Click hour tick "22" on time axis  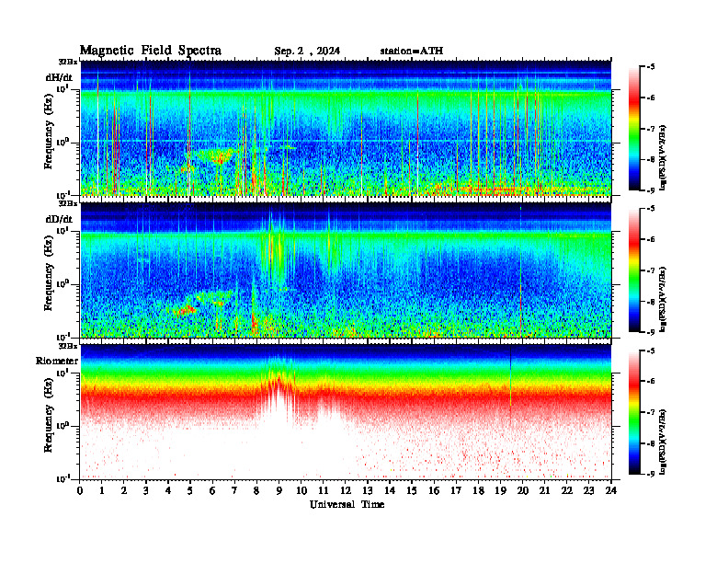(566, 491)
